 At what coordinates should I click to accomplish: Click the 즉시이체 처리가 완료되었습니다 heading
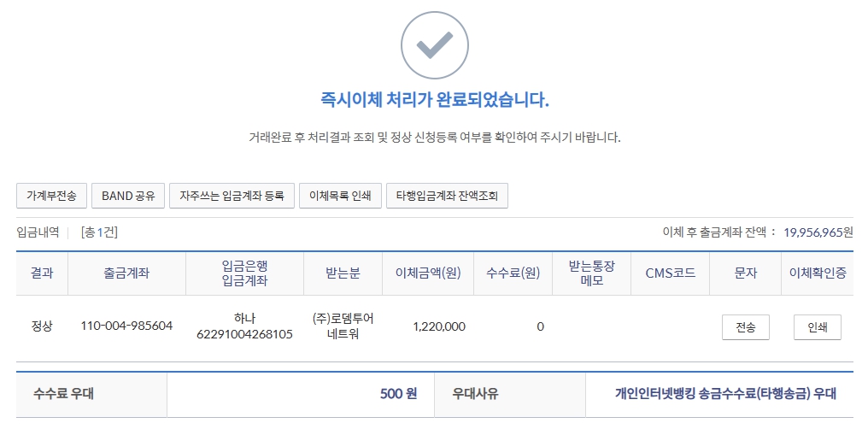click(x=434, y=100)
